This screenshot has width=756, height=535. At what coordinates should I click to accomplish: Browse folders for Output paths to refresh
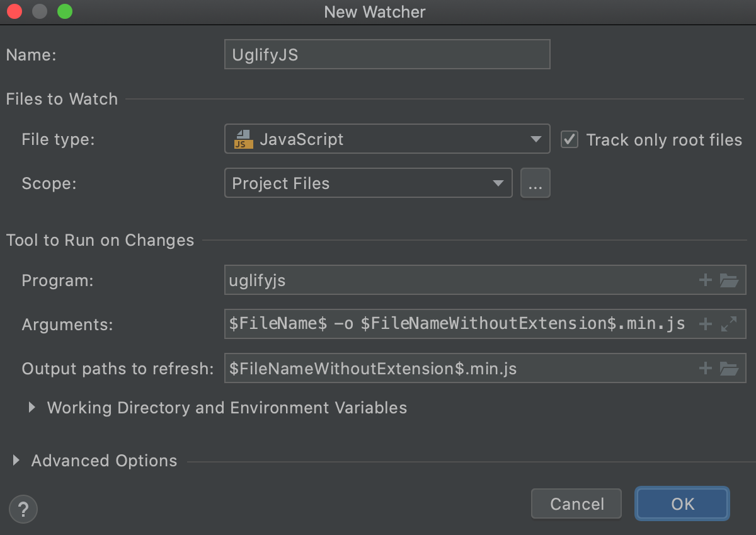tap(729, 368)
